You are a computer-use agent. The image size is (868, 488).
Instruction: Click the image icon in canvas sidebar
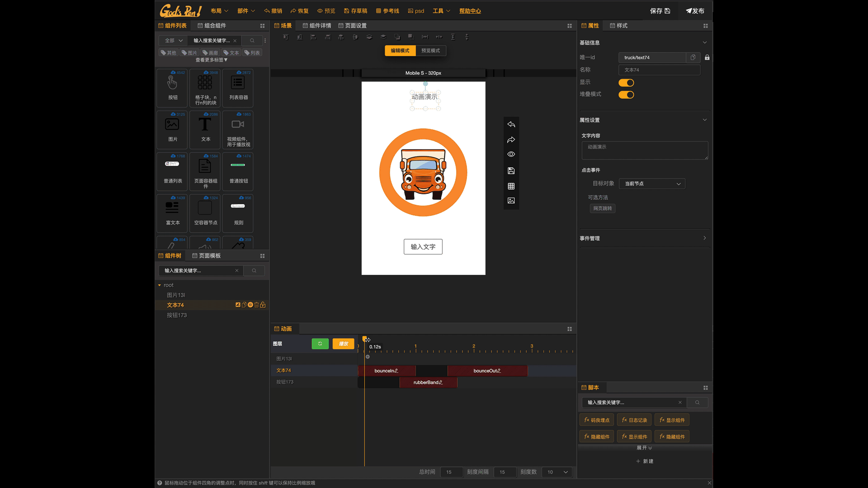click(511, 201)
